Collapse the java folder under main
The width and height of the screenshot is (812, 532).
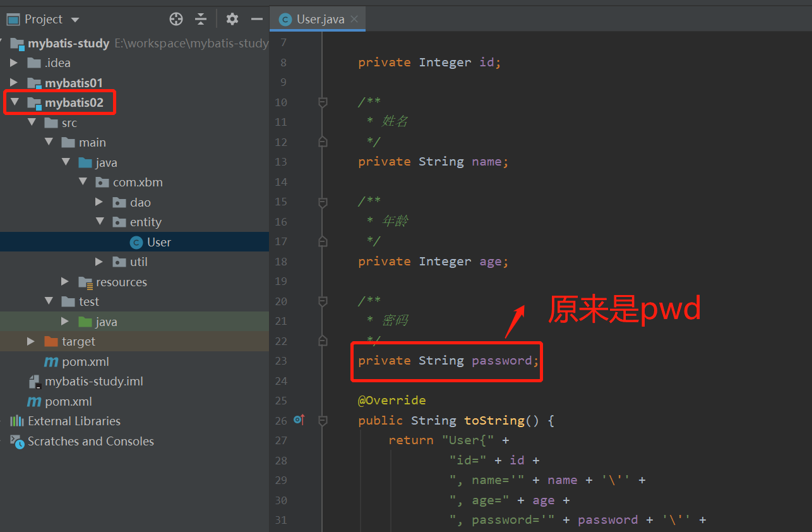[66, 162]
